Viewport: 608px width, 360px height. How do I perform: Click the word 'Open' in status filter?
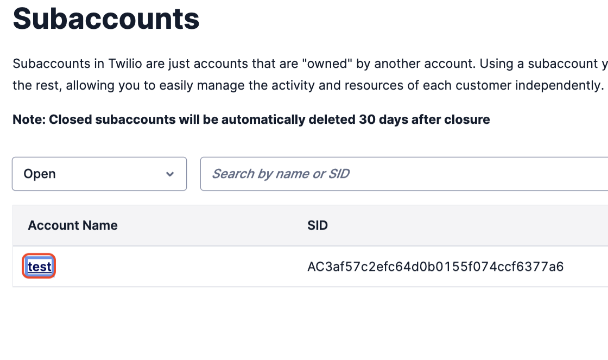[40, 174]
